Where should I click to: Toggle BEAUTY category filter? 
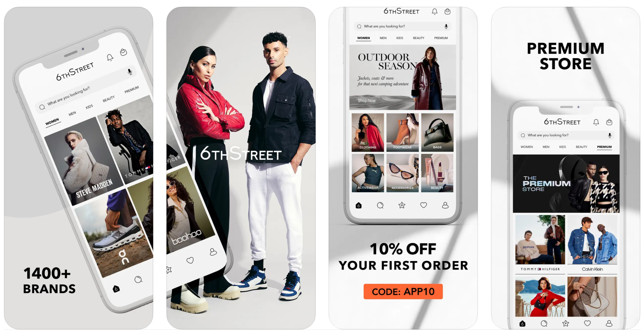tap(418, 38)
